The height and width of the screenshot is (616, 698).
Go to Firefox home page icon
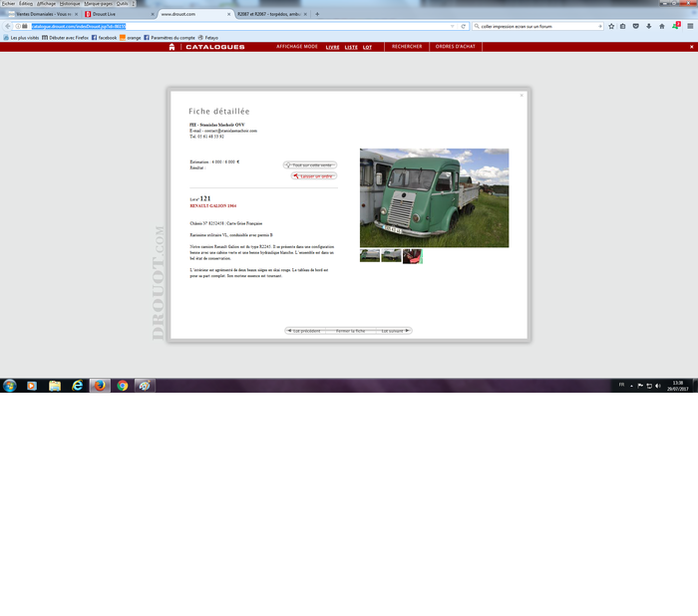(x=662, y=26)
